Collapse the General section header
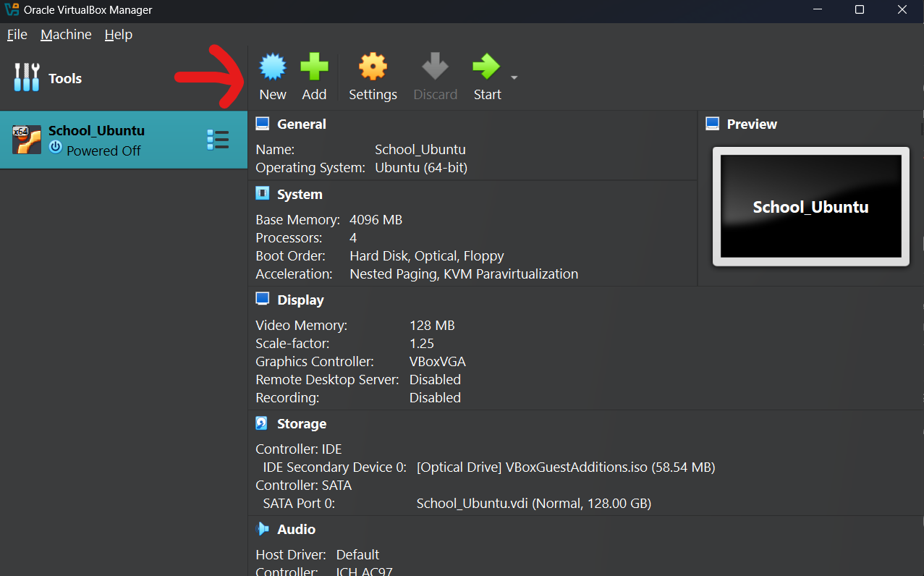The width and height of the screenshot is (924, 576). point(302,124)
